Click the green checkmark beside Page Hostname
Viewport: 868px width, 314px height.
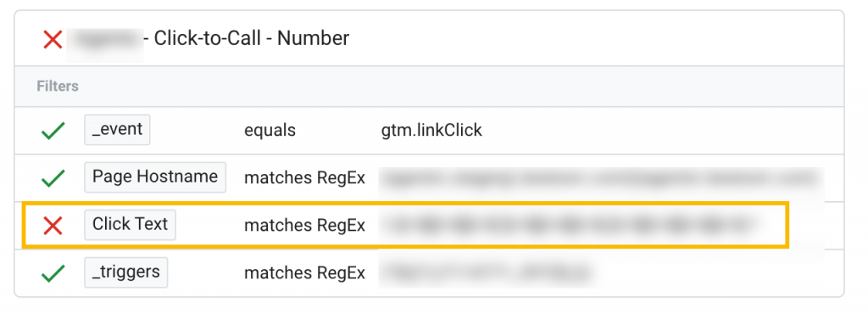pyautogui.click(x=53, y=178)
